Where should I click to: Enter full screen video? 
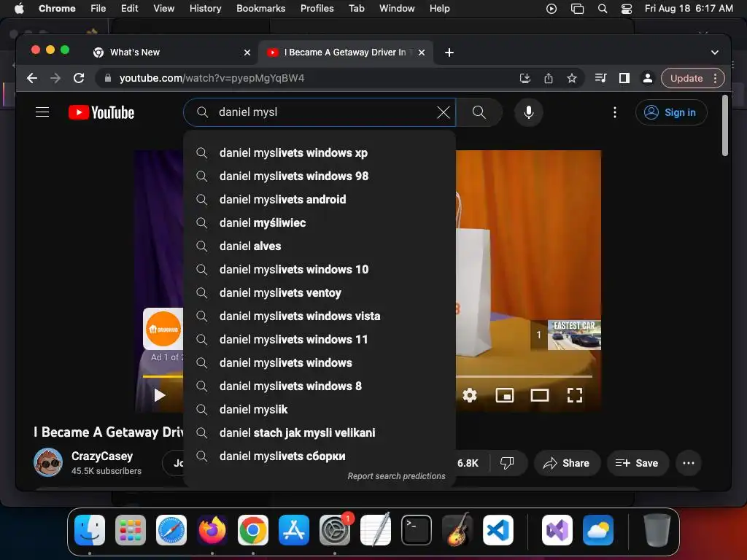pos(575,395)
